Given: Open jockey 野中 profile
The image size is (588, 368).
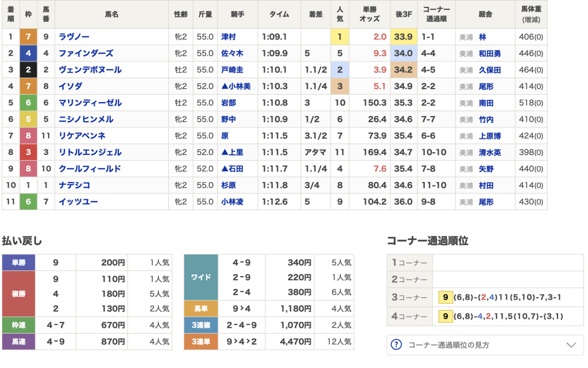Looking at the screenshot, I should coord(229,119).
